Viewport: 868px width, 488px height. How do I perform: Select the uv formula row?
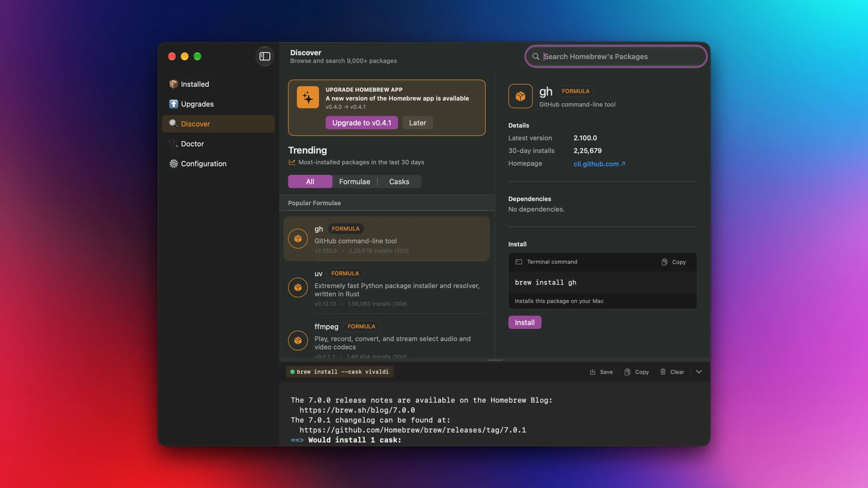(387, 288)
